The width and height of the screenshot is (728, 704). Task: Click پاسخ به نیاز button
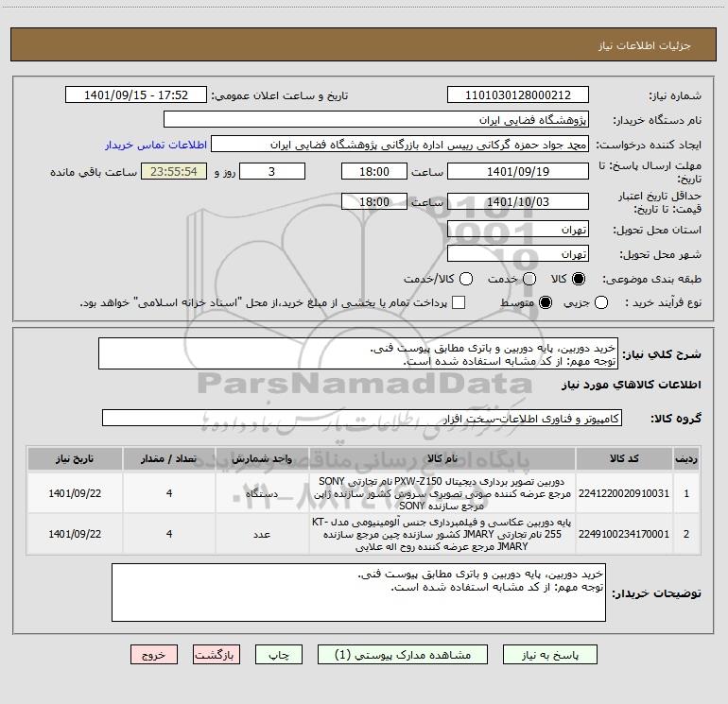click(550, 655)
